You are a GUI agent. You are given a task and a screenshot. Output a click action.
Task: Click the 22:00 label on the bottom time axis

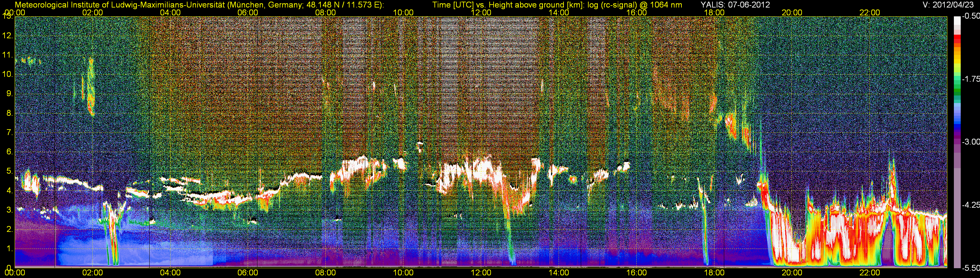point(870,273)
